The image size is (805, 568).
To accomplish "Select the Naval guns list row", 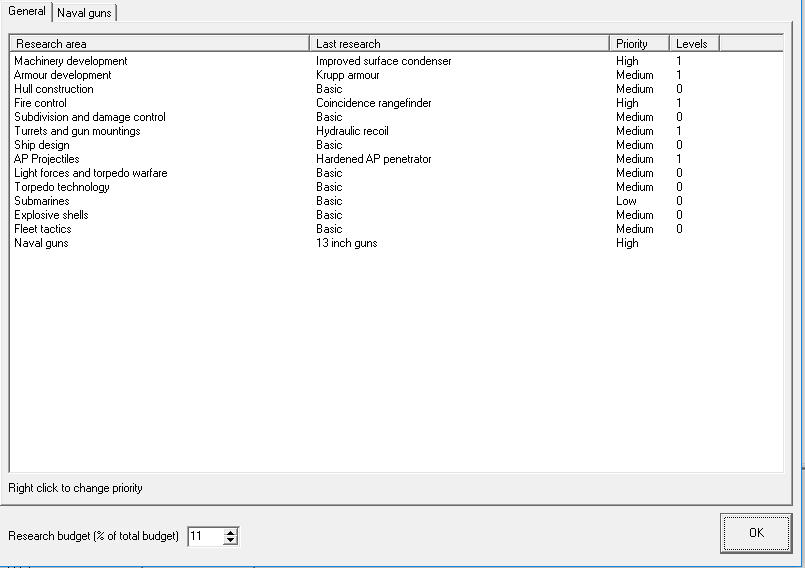I will coord(42,243).
